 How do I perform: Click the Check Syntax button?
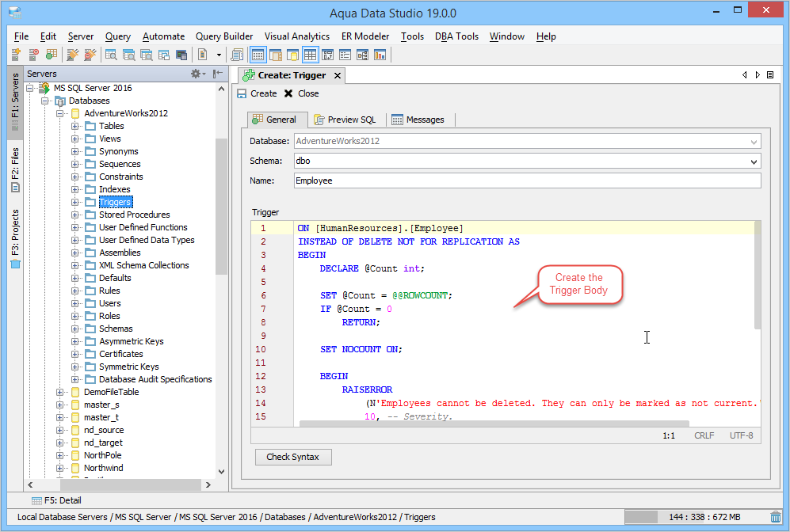(292, 457)
